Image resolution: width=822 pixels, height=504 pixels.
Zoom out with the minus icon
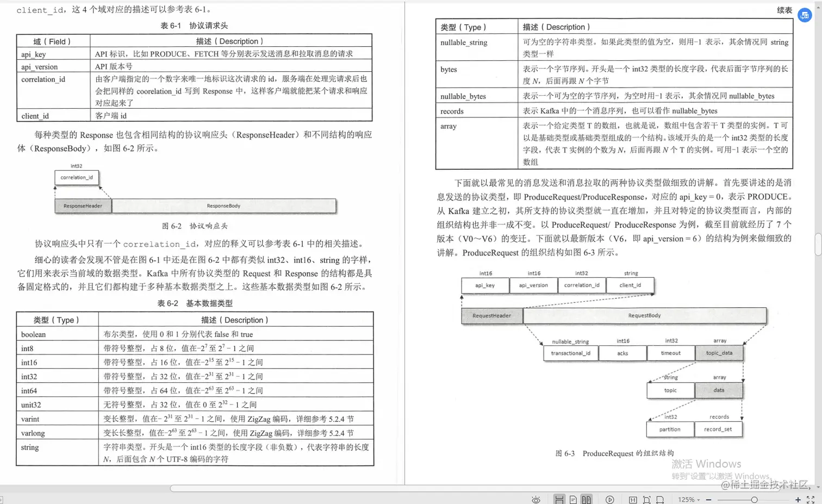[x=708, y=500]
